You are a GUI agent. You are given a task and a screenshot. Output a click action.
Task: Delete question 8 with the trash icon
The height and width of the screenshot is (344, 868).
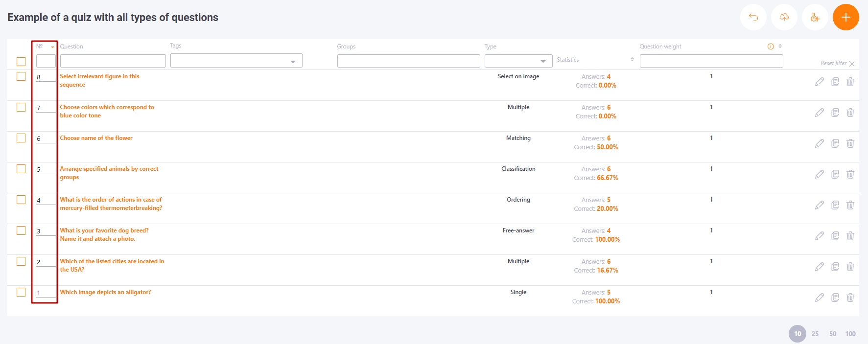[x=850, y=82]
